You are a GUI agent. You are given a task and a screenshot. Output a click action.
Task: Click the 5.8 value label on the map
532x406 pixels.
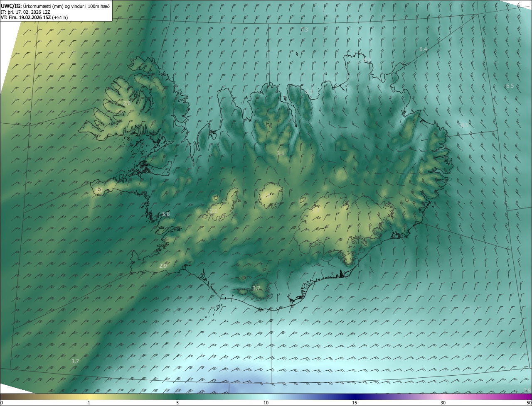coord(166,214)
